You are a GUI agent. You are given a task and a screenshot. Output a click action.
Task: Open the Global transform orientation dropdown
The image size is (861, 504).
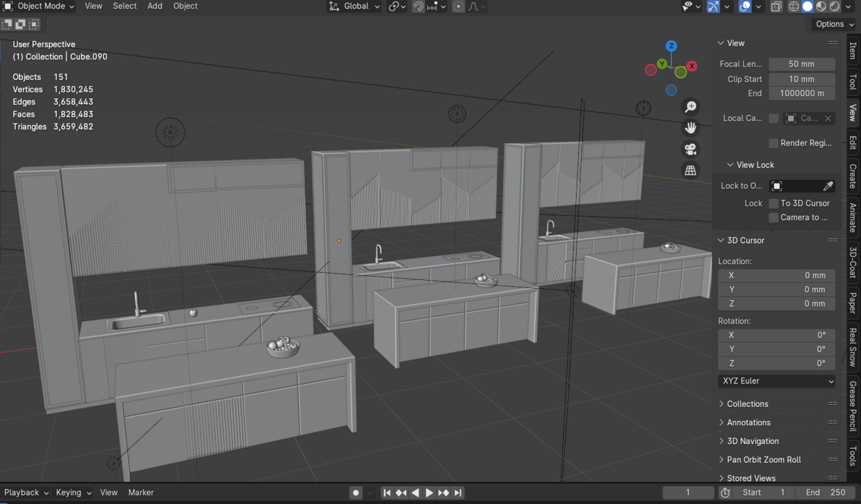tap(354, 6)
